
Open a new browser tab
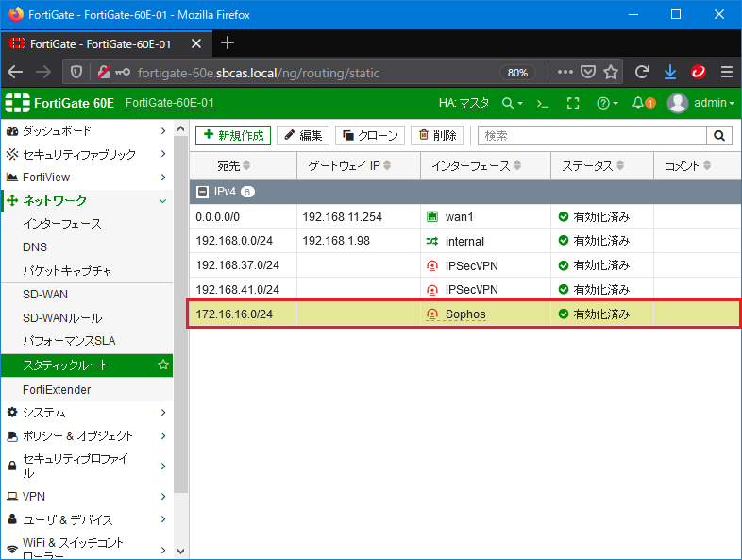point(228,43)
